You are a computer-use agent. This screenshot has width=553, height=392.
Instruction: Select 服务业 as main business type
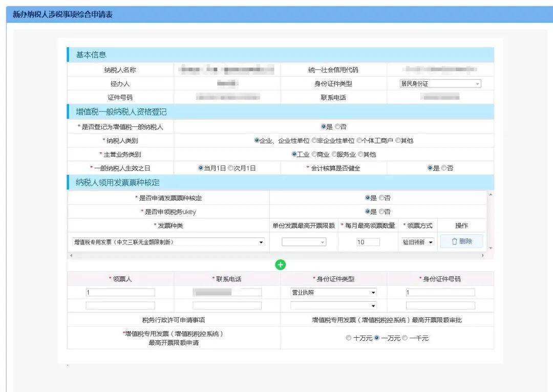tap(333, 154)
